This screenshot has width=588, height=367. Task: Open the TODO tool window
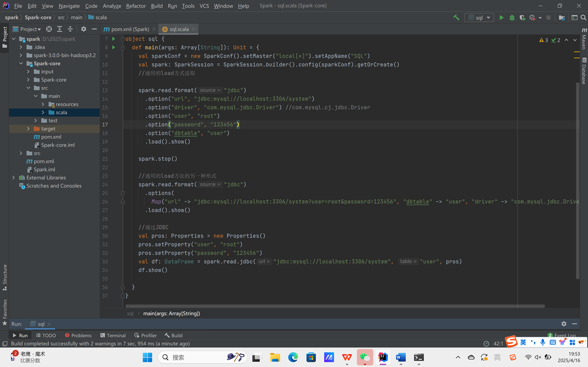[x=46, y=335]
